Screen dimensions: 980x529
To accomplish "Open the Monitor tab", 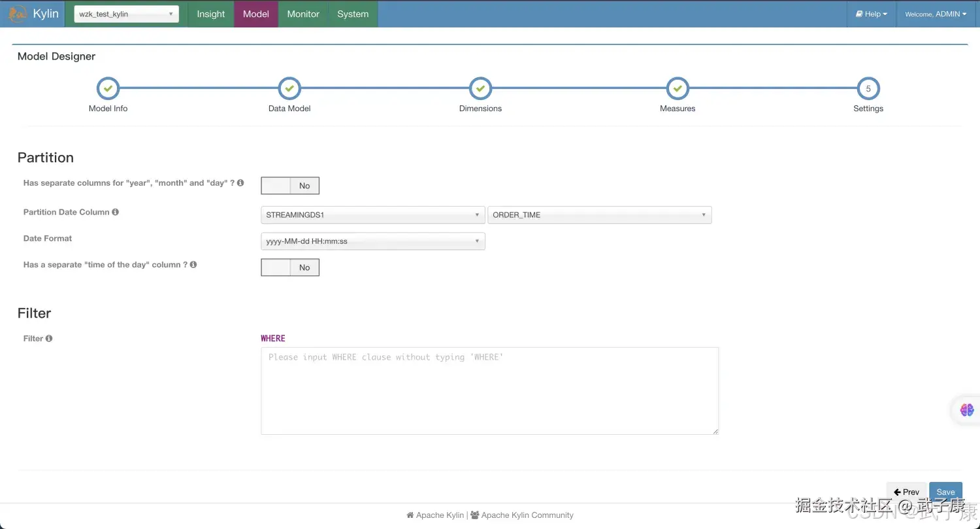I will (302, 13).
